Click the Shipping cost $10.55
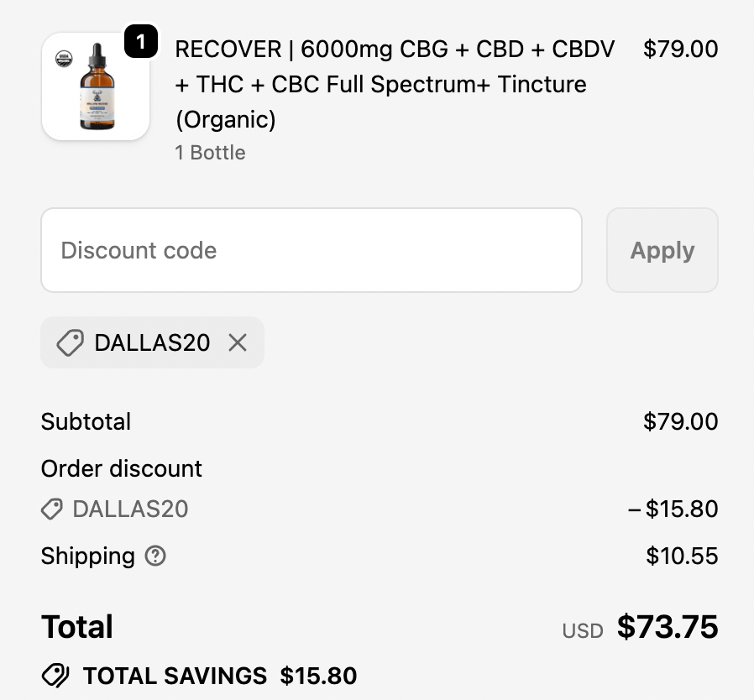Screen dimensions: 754x700 682,556
